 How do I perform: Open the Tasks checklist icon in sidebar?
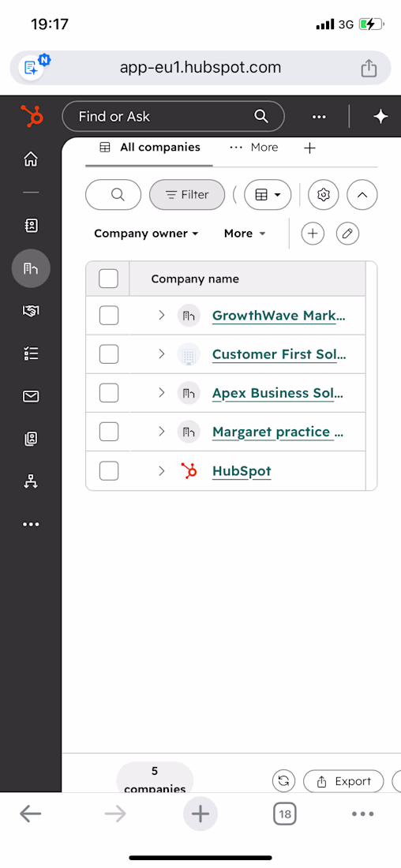coord(31,354)
